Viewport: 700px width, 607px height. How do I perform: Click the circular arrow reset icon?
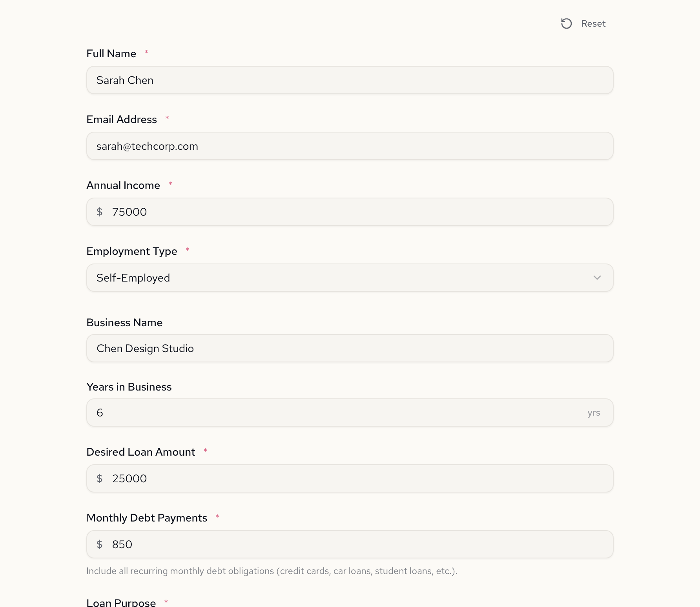click(x=566, y=24)
